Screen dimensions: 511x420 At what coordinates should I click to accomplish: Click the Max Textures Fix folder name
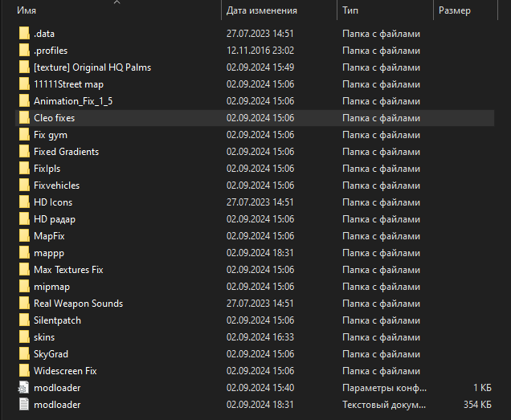(68, 270)
